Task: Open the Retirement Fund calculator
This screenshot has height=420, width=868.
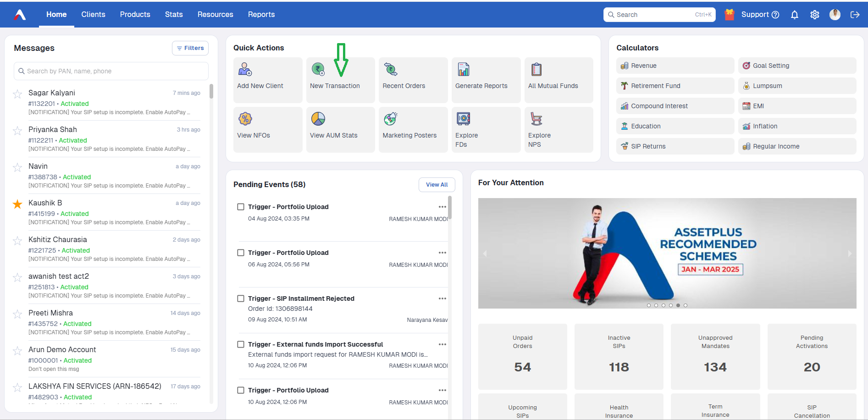Action: pyautogui.click(x=675, y=86)
